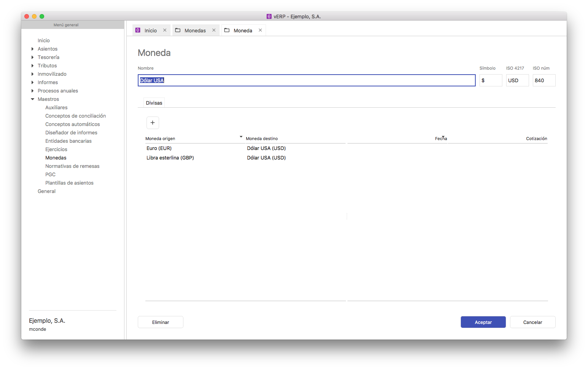Click the Eliminar button
Image resolution: width=588 pixels, height=370 pixels.
pyautogui.click(x=160, y=322)
